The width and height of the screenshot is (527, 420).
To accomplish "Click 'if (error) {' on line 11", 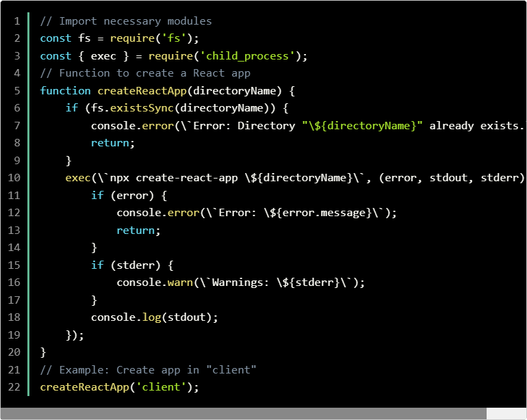I will pyautogui.click(x=129, y=195).
